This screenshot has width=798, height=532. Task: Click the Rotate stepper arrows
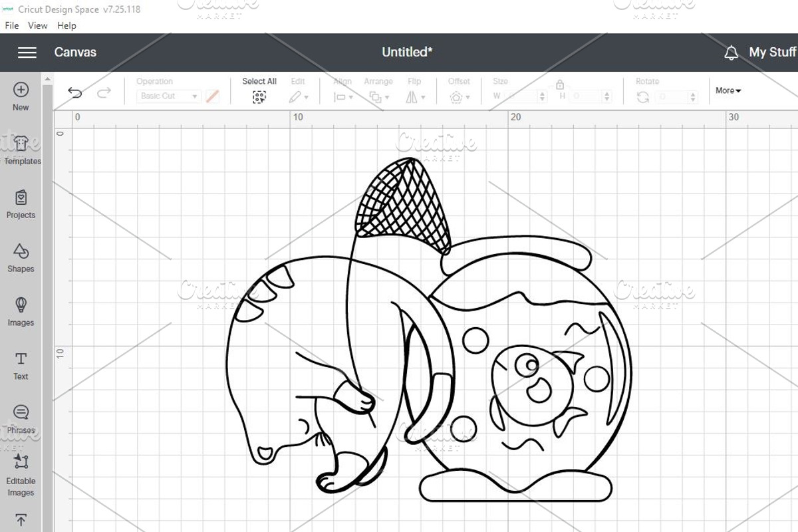694,97
